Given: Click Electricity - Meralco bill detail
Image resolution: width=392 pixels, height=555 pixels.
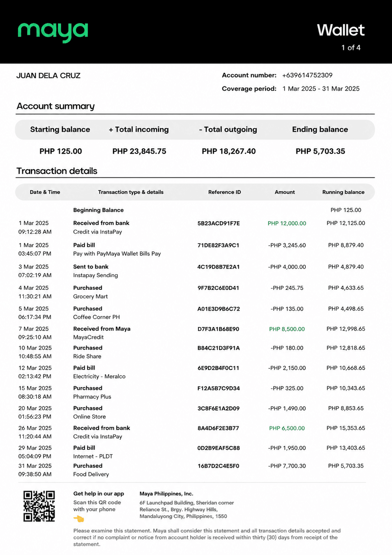Looking at the screenshot, I should pos(99,376).
